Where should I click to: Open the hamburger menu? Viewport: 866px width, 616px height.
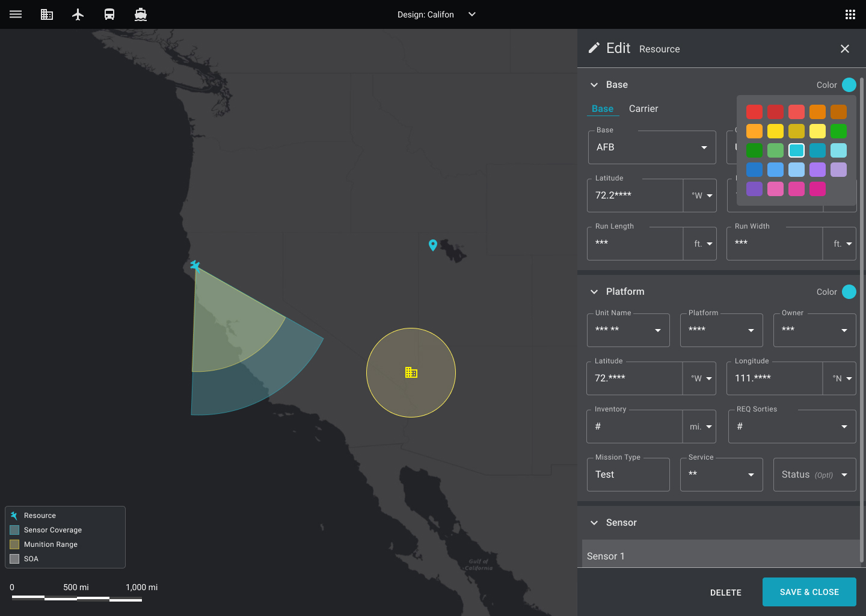click(16, 14)
